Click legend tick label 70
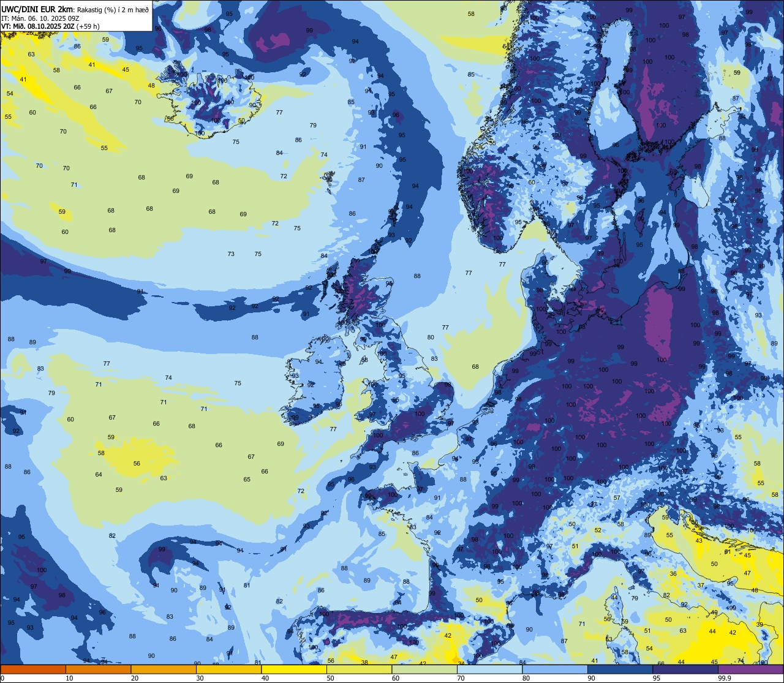Screen dimensions: 784x683 (461, 678)
